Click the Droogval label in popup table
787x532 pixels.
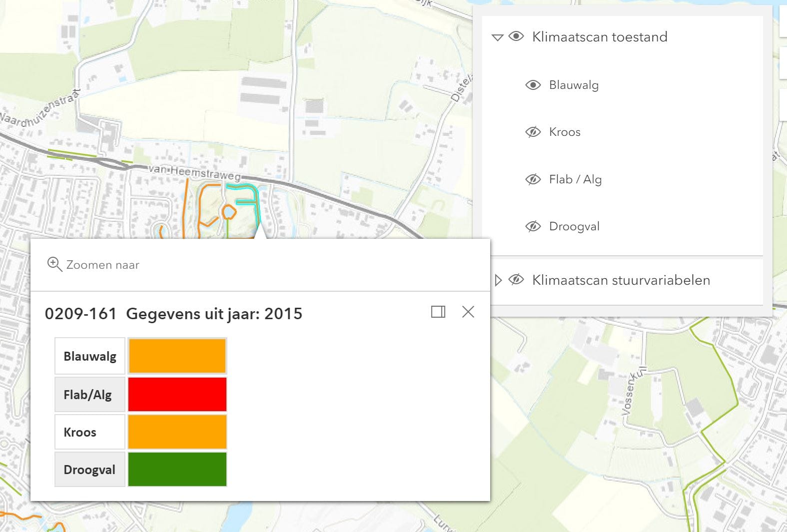(x=89, y=470)
